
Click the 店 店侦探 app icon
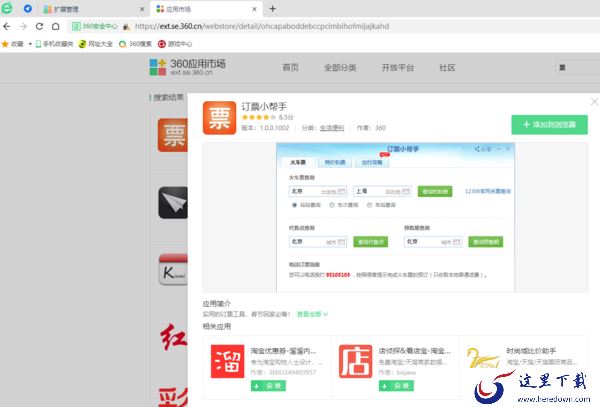(x=355, y=361)
